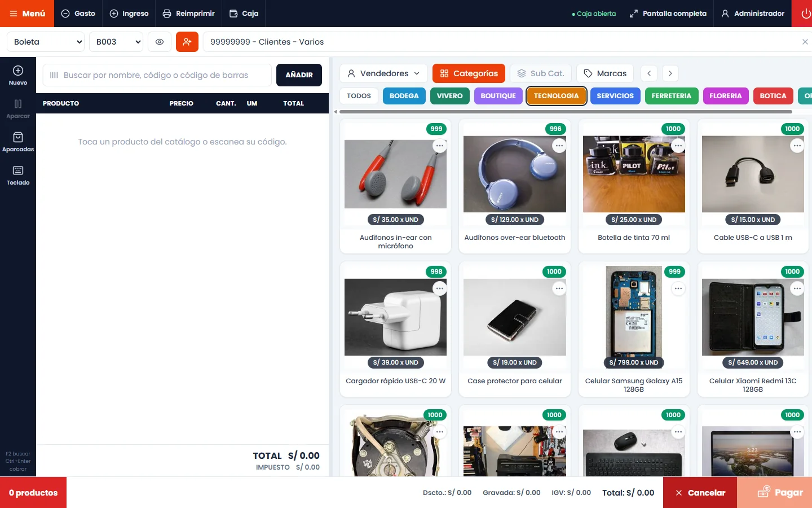Viewport: 812px width, 508px height.
Task: Select the FERRETERIA category tab
Action: coord(672,96)
